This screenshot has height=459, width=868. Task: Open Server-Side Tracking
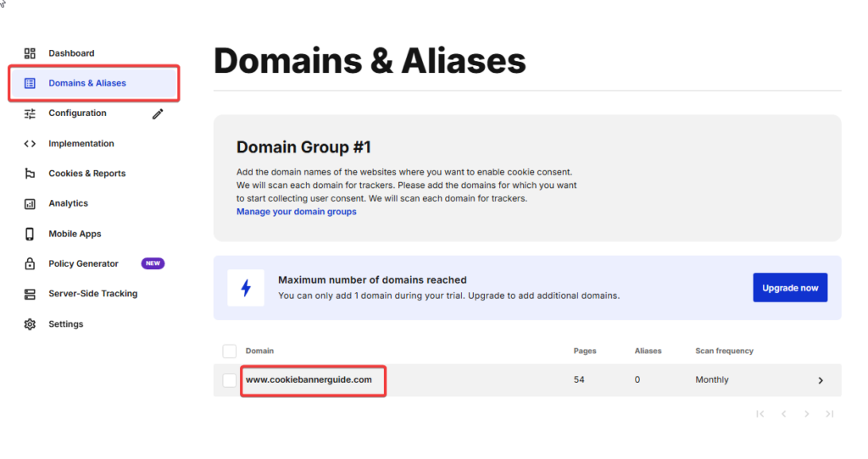click(x=93, y=294)
